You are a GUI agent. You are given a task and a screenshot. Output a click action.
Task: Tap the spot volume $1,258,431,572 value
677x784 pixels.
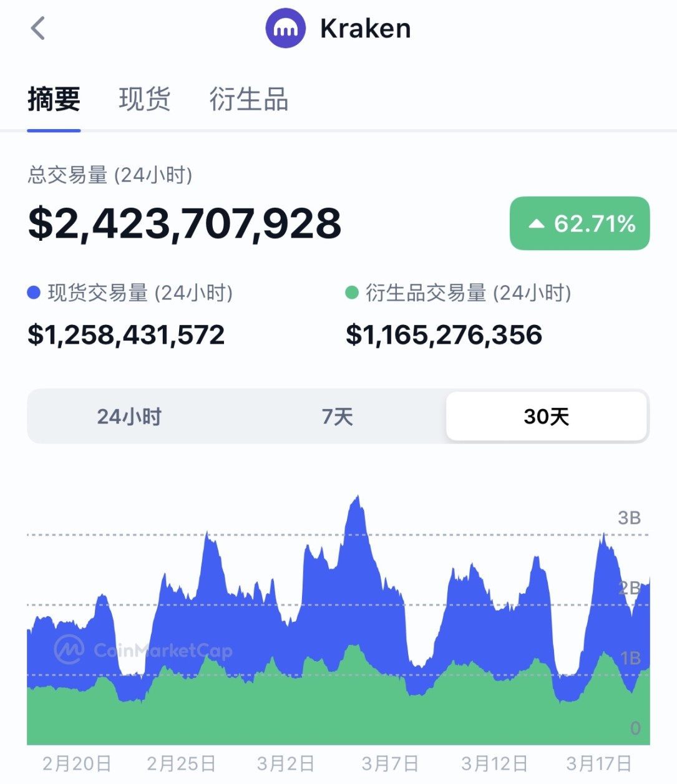[x=126, y=335]
